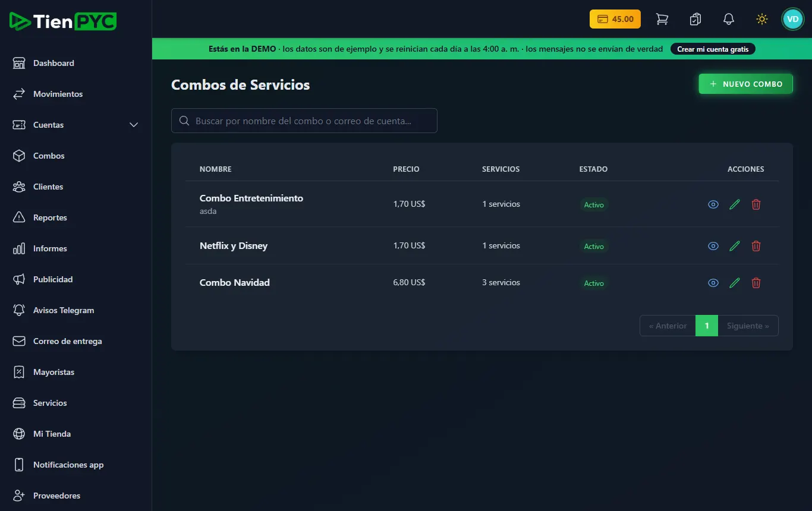The height and width of the screenshot is (511, 812).
Task: Select Combos in the sidebar
Action: tap(76, 156)
